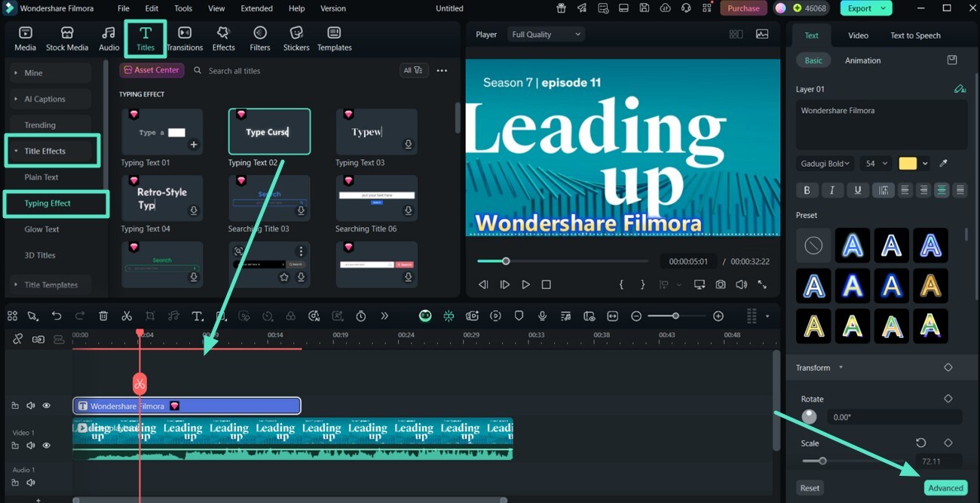The image size is (980, 503).
Task: Click the Reset button
Action: [810, 488]
